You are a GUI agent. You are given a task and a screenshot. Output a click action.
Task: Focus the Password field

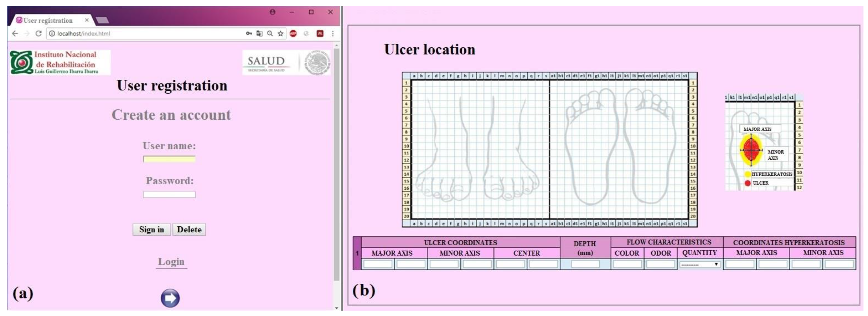click(169, 195)
